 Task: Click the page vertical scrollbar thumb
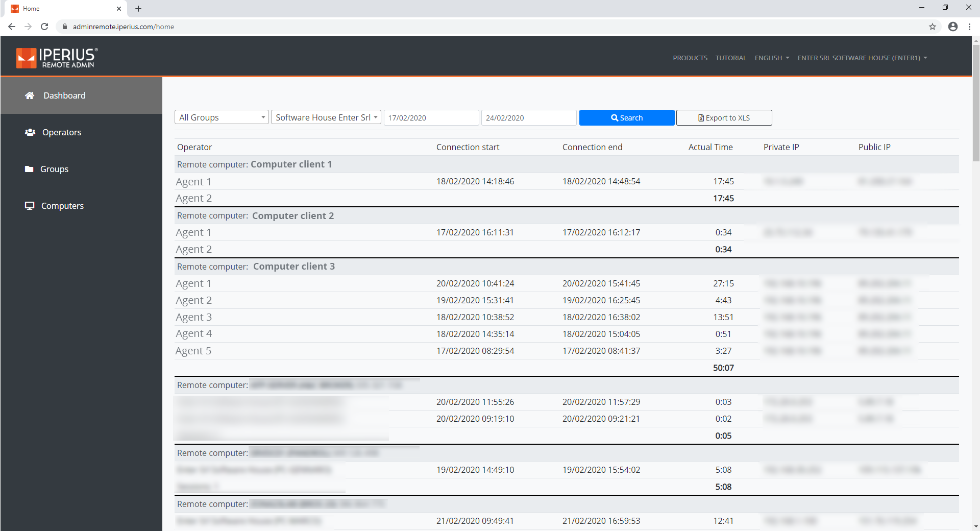(x=975, y=102)
